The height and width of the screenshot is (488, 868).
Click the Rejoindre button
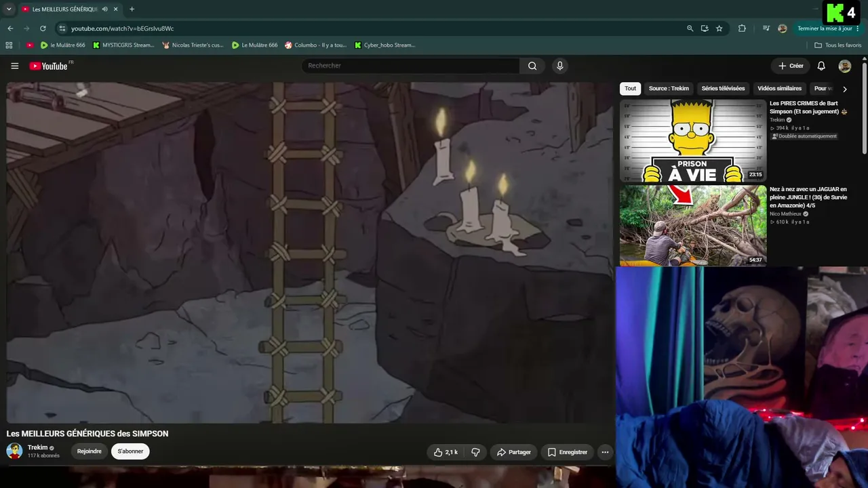[90, 451]
